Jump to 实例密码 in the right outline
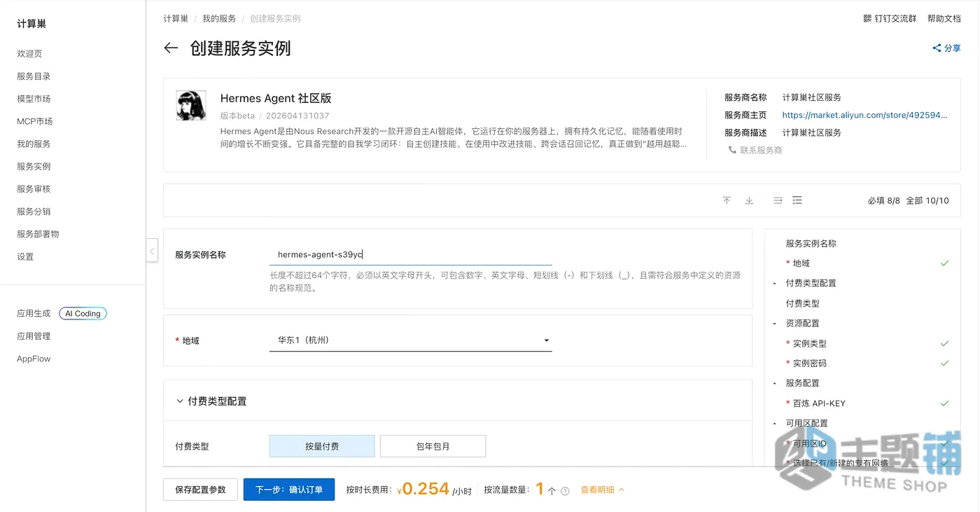Image resolution: width=980 pixels, height=512 pixels. (809, 364)
